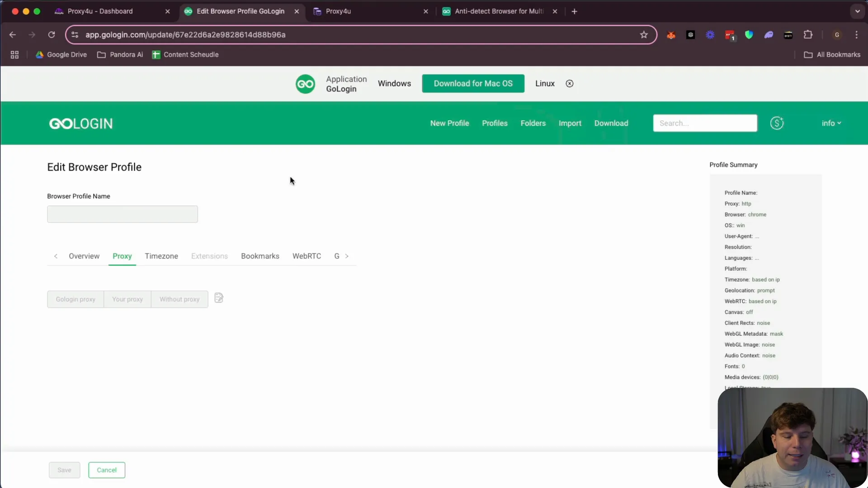Click the presenter webcam overlay
Image resolution: width=868 pixels, height=488 pixels.
[792, 437]
